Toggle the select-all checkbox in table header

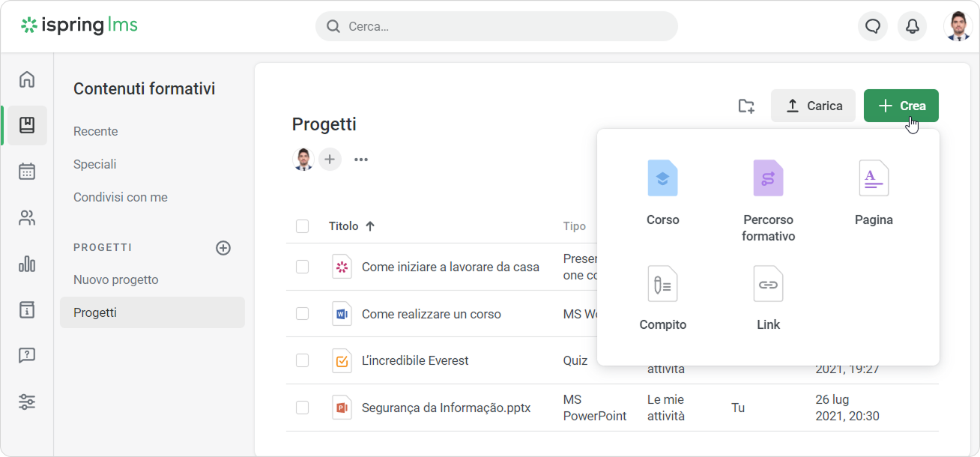pyautogui.click(x=302, y=226)
